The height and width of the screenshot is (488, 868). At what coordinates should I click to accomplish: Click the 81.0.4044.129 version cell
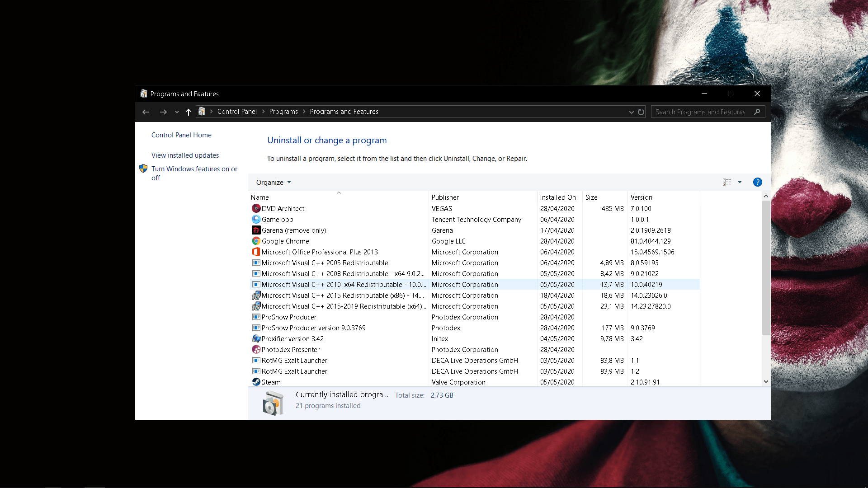pos(651,241)
